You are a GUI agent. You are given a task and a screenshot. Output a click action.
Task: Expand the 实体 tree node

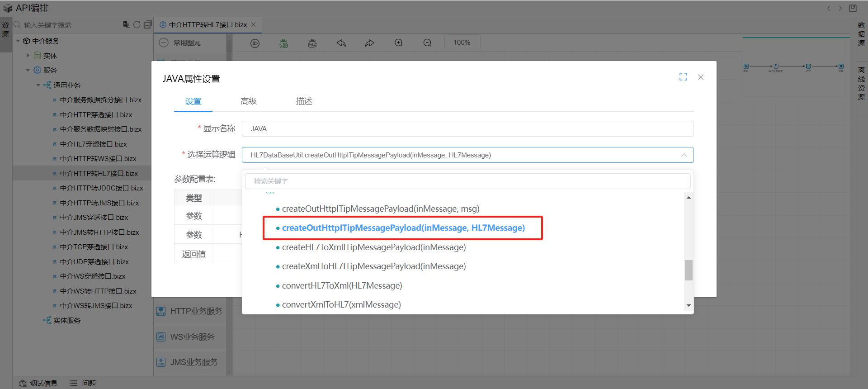[28, 56]
